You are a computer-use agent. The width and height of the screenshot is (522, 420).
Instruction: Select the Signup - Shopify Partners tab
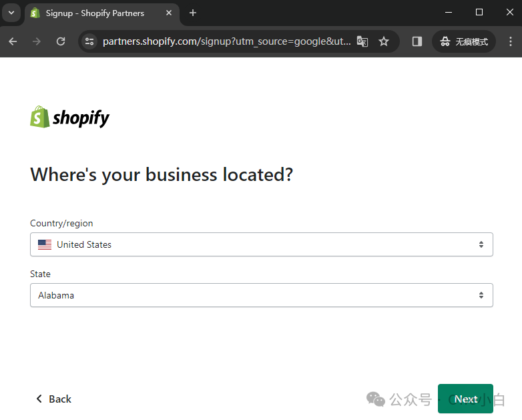tap(102, 13)
